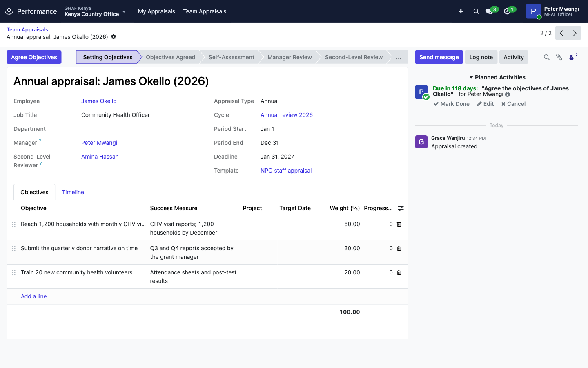The image size is (588, 368).
Task: Open the Team Appraisals menu item
Action: [x=205, y=11]
